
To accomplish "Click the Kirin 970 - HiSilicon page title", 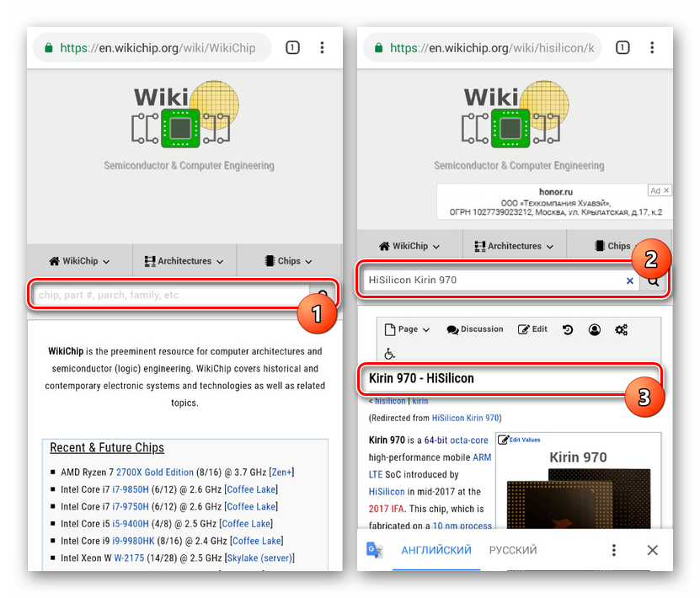I will 421,378.
